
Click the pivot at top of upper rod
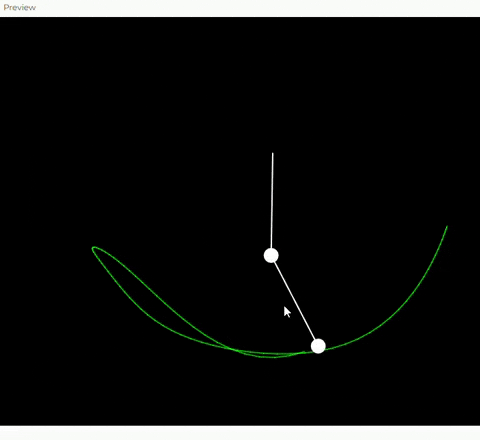273,154
